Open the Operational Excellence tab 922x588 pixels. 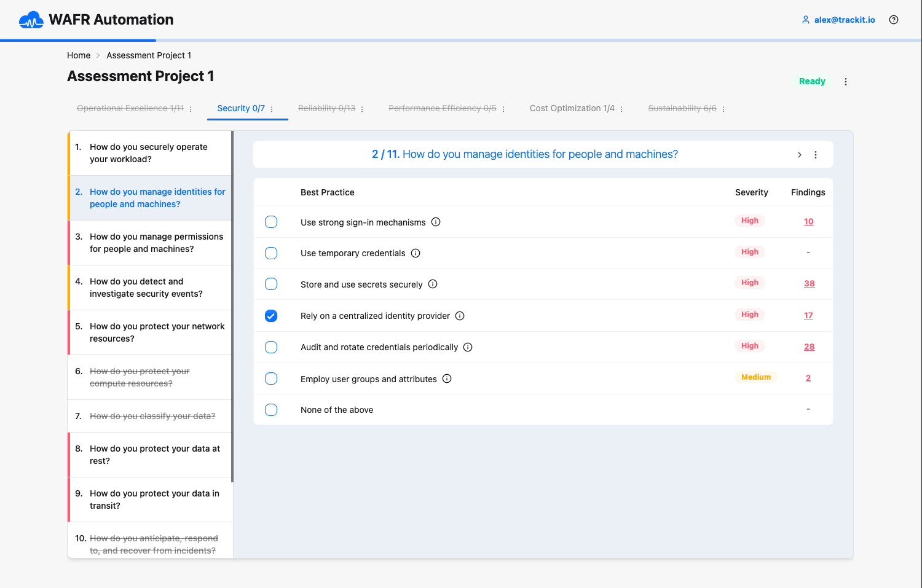pos(130,108)
